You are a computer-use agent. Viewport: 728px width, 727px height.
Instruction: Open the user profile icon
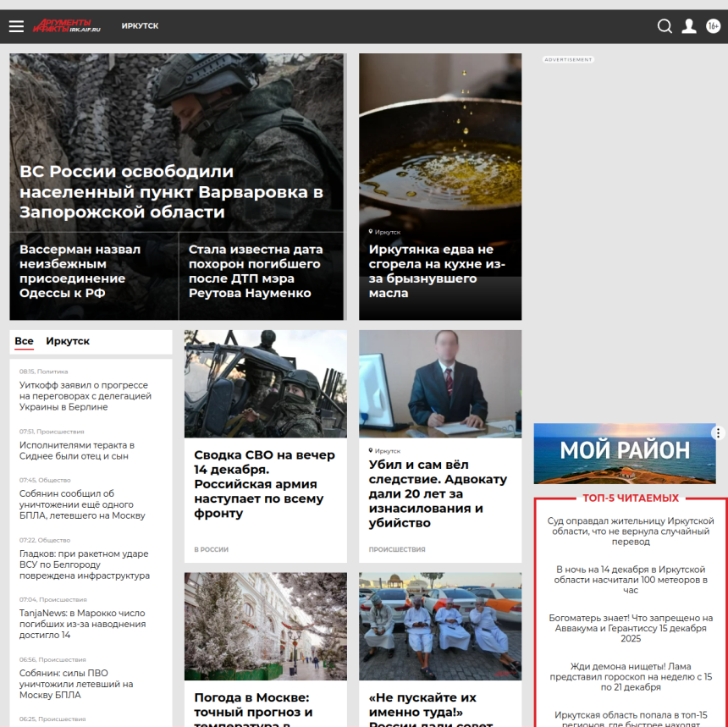point(689,26)
